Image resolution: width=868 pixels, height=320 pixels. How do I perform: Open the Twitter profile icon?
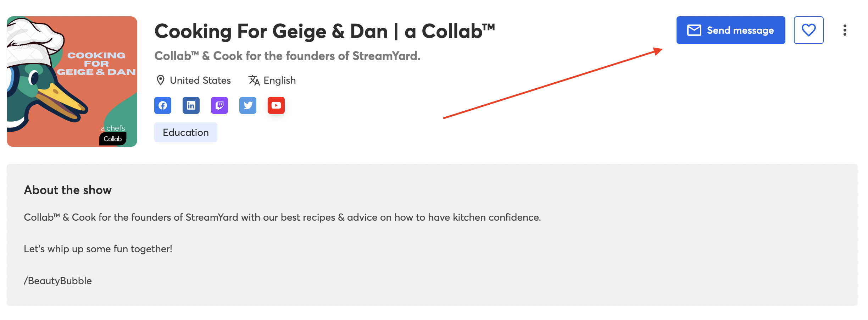248,105
